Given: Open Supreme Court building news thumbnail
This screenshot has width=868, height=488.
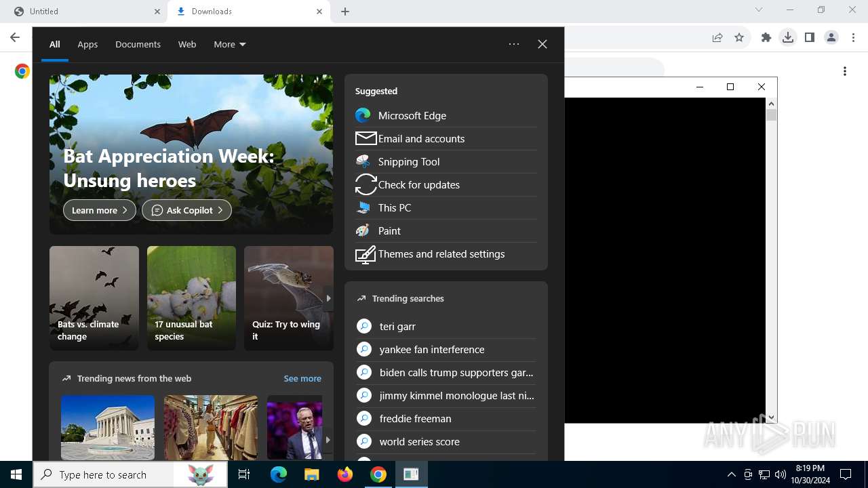Looking at the screenshot, I should (x=108, y=427).
